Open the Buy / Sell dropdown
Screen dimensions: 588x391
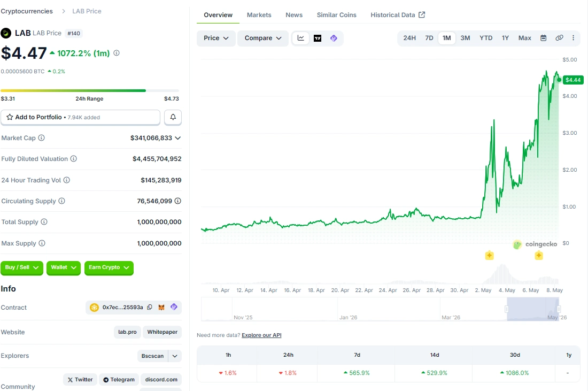(22, 267)
